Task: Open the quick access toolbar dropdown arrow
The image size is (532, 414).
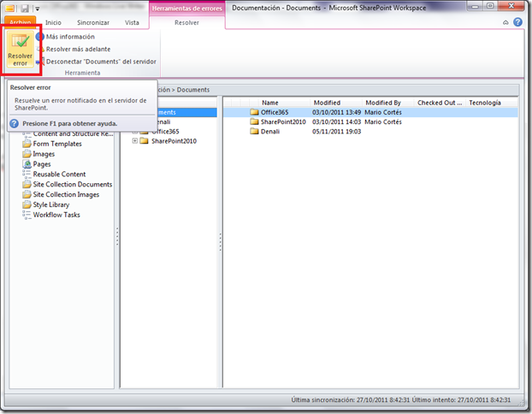Action: click(38, 9)
